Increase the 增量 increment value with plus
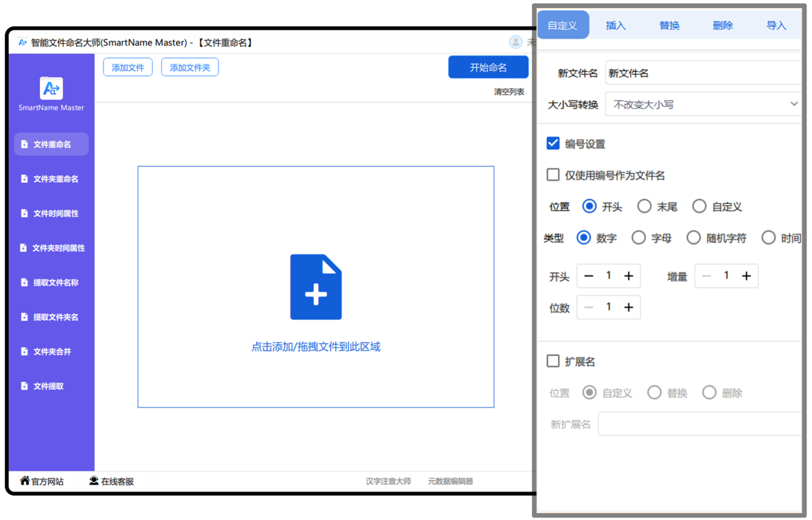 click(746, 276)
